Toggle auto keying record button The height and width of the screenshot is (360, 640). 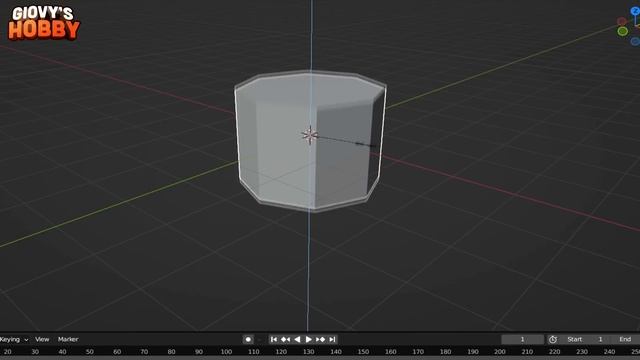click(x=248, y=339)
